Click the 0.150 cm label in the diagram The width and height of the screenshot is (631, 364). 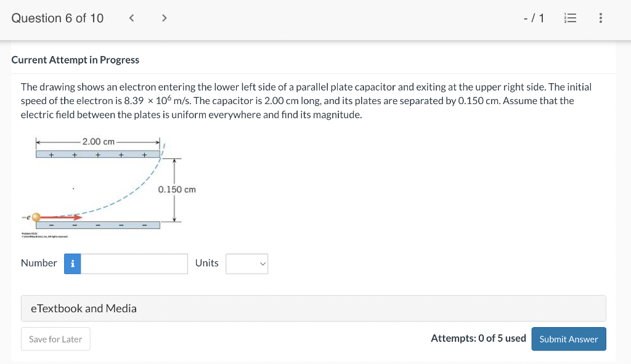pos(177,190)
